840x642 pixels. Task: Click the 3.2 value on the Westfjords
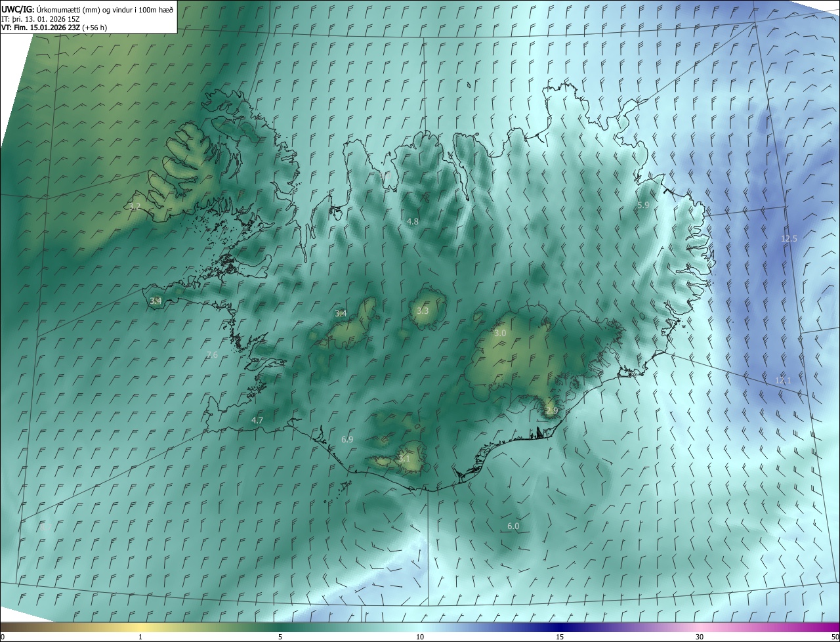pyautogui.click(x=135, y=207)
